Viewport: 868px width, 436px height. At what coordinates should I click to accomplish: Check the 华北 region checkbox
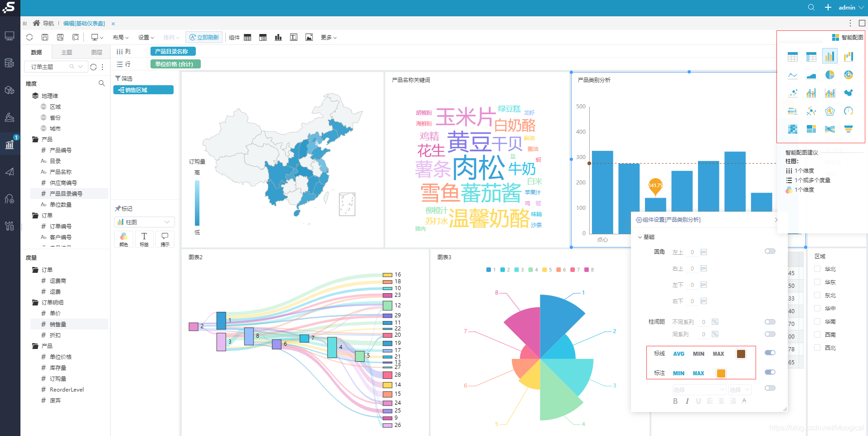[817, 269]
